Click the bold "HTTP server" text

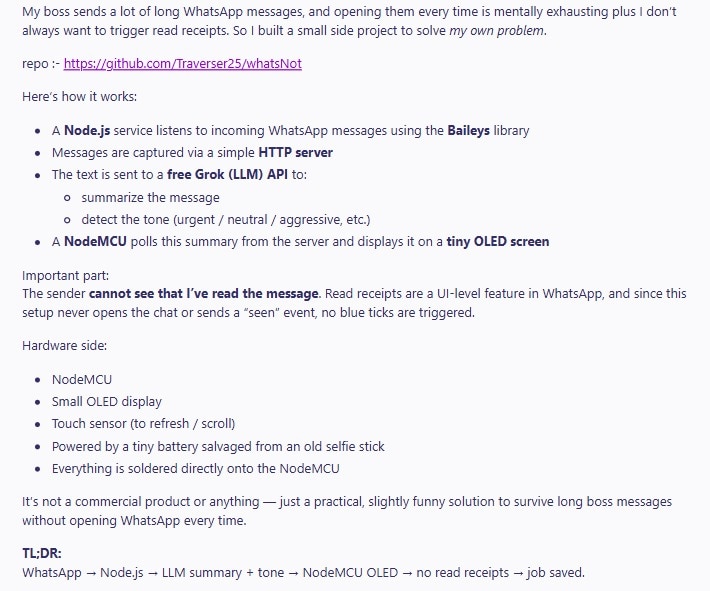(295, 153)
